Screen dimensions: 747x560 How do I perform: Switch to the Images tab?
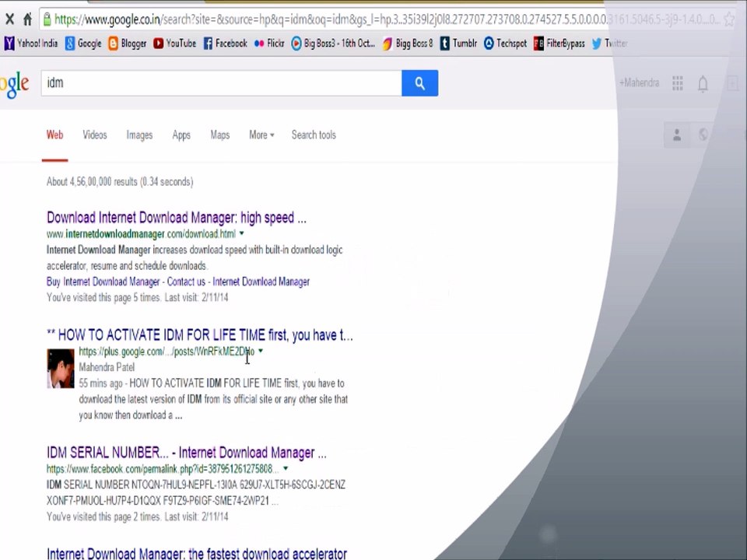pos(139,135)
